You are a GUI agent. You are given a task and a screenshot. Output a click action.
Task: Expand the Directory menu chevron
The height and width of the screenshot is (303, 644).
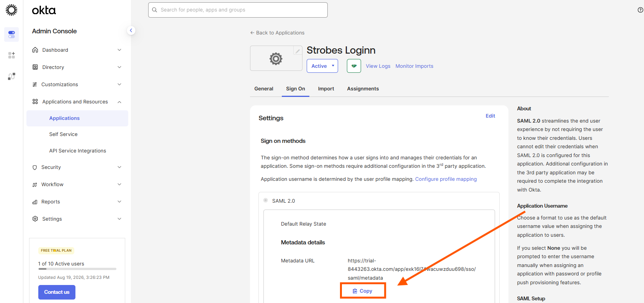pos(119,67)
